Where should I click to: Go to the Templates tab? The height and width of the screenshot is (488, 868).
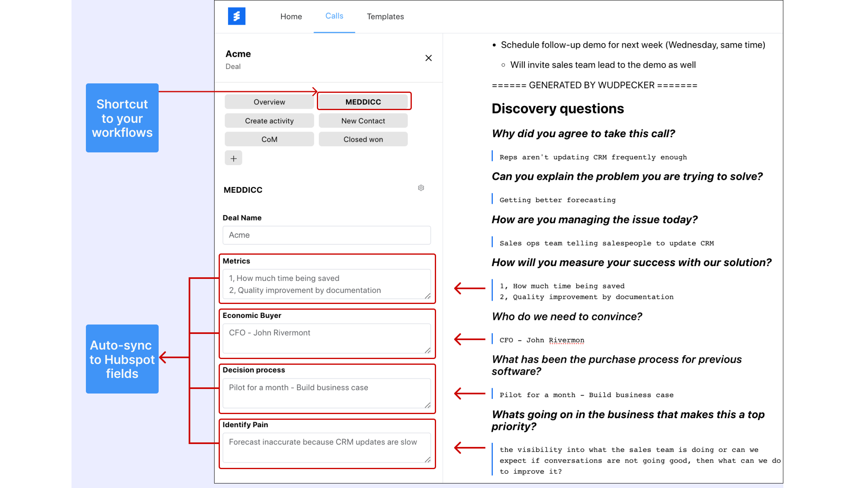pyautogui.click(x=385, y=16)
